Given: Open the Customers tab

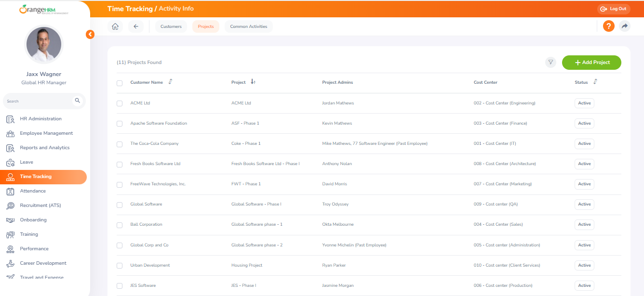Looking at the screenshot, I should [171, 26].
